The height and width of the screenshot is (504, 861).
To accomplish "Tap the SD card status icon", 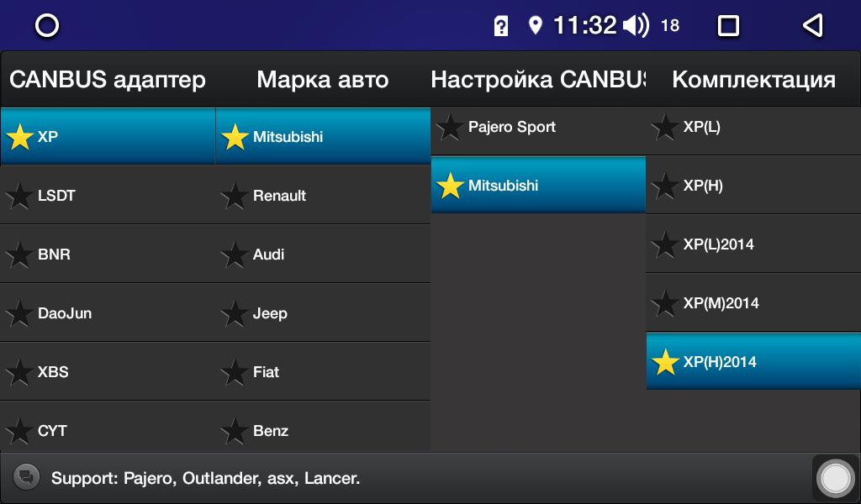I will coord(501,26).
